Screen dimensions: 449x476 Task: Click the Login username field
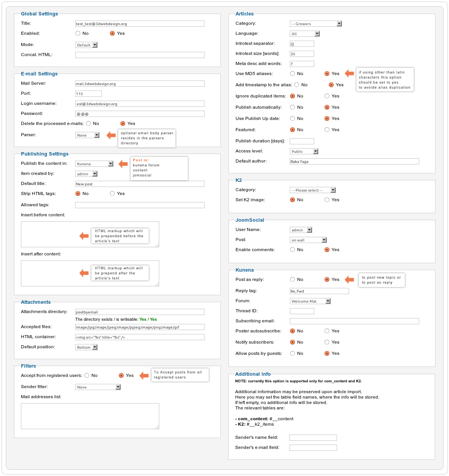coord(140,104)
